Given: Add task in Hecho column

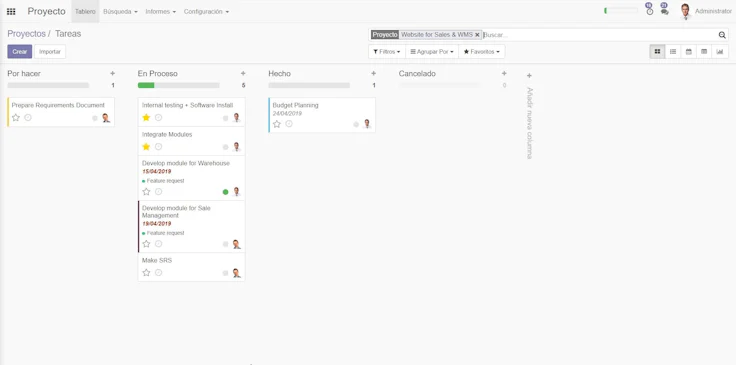Looking at the screenshot, I should pyautogui.click(x=374, y=74).
